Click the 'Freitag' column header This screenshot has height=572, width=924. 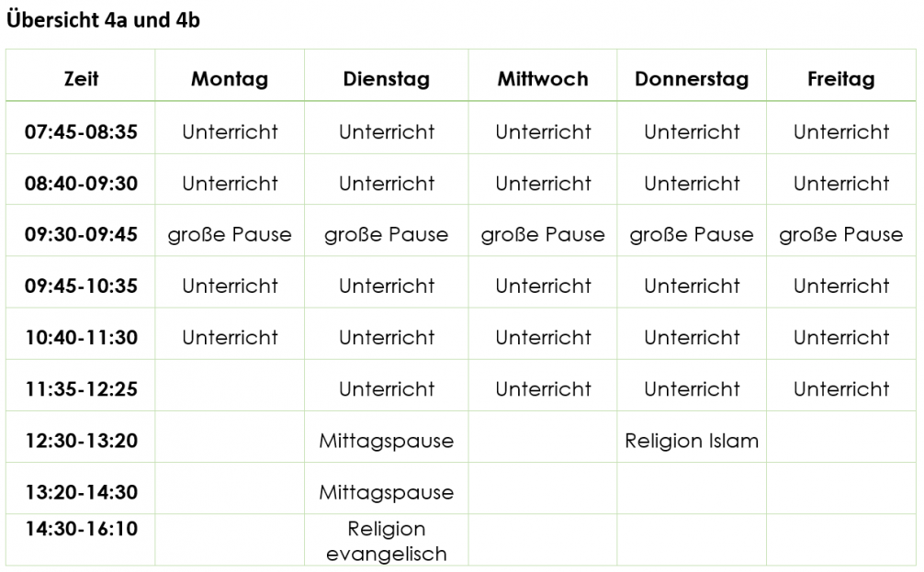point(840,79)
